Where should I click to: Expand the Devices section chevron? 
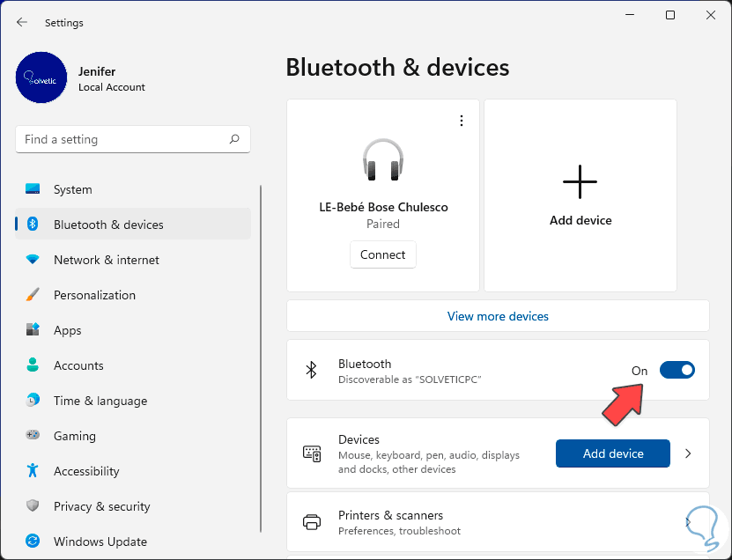688,453
